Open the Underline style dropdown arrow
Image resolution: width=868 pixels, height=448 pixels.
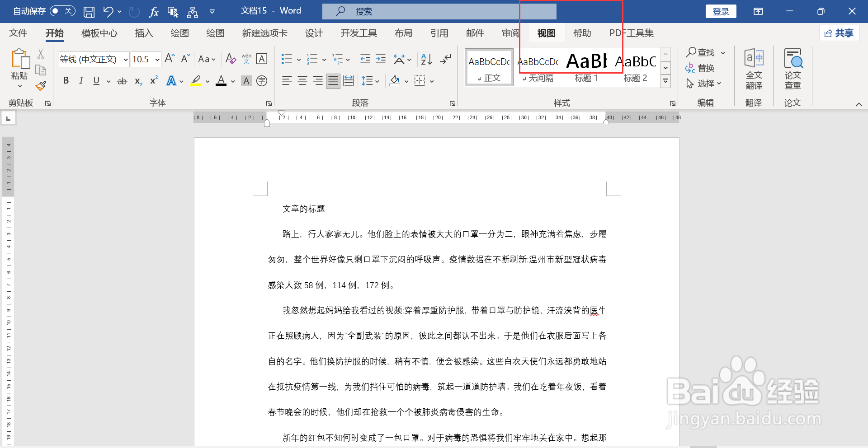108,81
